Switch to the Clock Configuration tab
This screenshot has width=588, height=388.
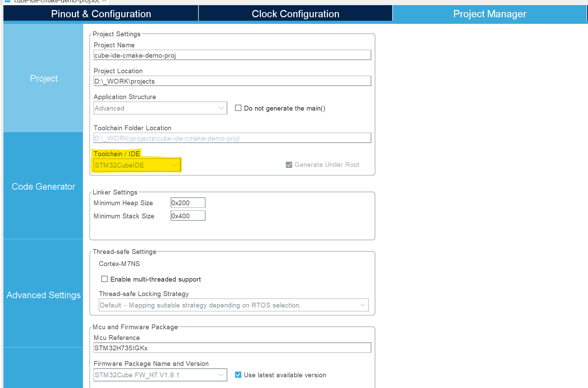tap(295, 14)
